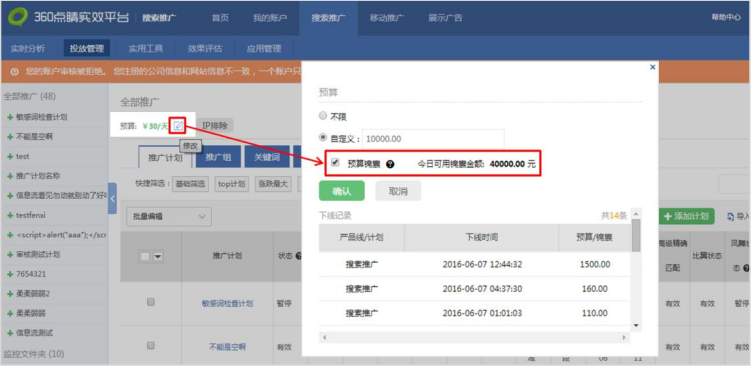Image resolution: width=753 pixels, height=368 pixels.
Task: Open the 批量编辑 dropdown
Action: (169, 217)
